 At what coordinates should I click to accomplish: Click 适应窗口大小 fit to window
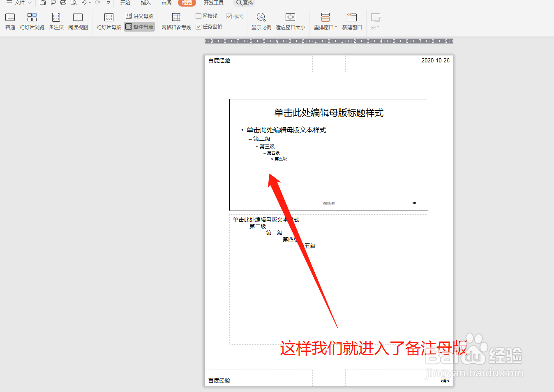291,21
